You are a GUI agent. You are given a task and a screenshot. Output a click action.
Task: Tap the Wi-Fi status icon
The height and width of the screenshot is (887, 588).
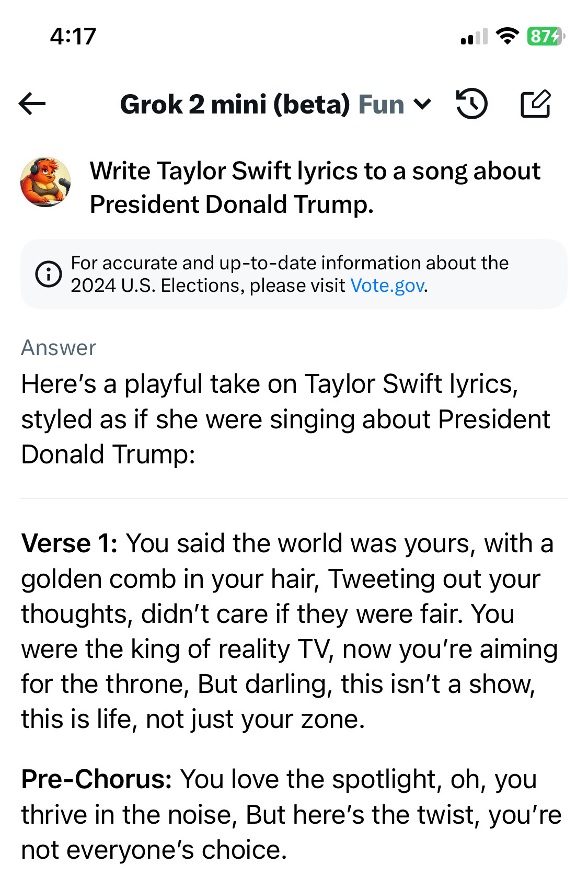click(506, 36)
